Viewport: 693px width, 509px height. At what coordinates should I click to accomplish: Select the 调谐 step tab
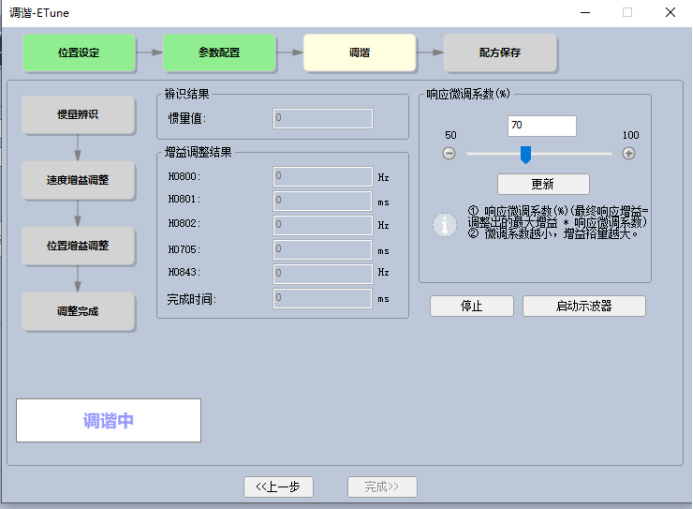click(x=359, y=52)
